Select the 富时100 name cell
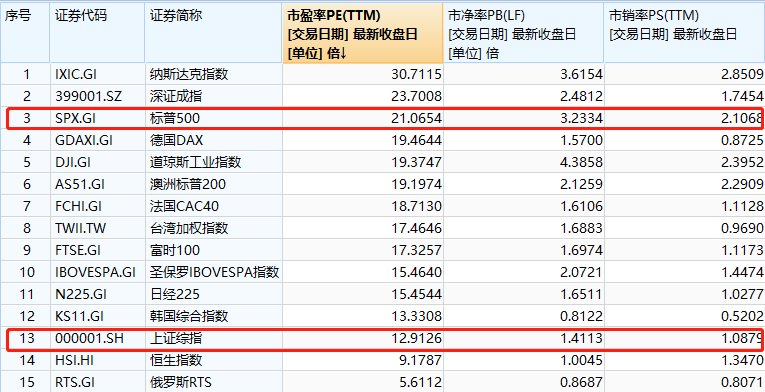 click(x=213, y=250)
